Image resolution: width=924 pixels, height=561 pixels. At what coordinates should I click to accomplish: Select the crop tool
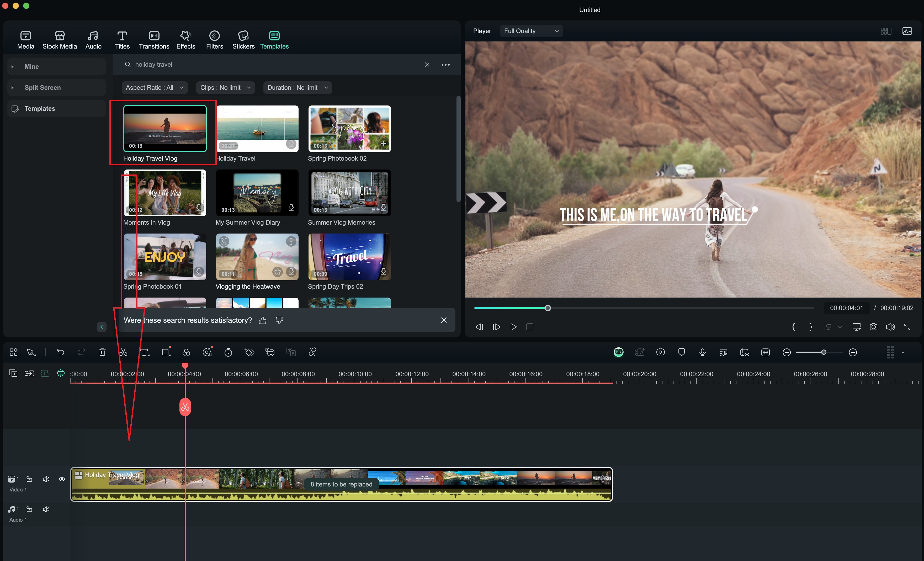point(166,352)
